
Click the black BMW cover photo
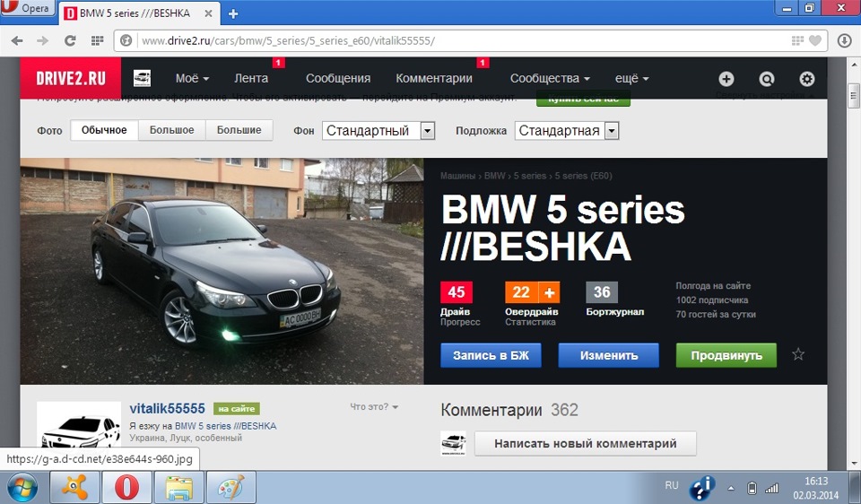(222, 271)
